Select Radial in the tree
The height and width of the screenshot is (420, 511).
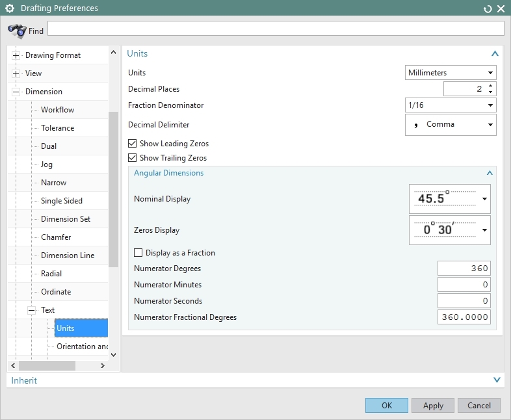coord(51,274)
